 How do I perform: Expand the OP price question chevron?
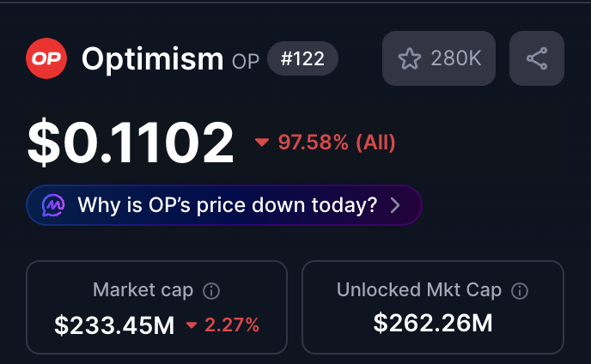[x=395, y=205]
